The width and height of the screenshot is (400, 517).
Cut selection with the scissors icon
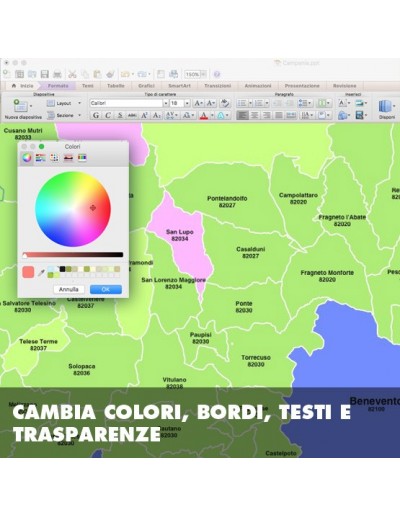pyautogui.click(x=72, y=74)
